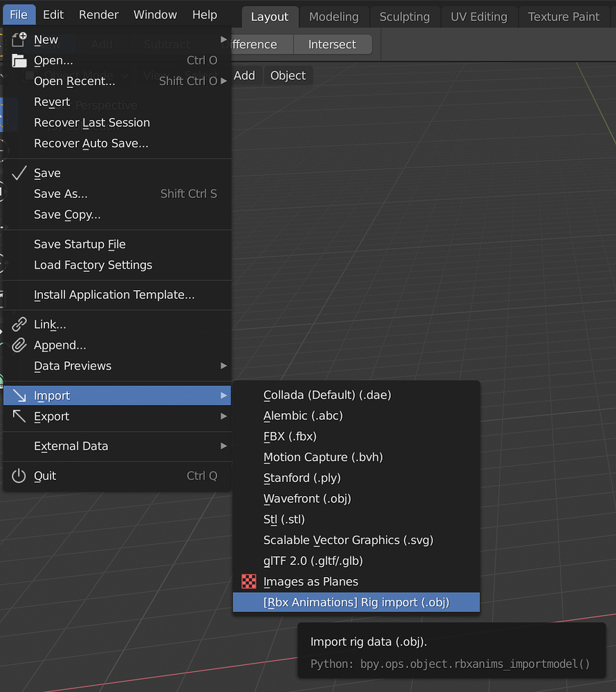Select Wavefront (.obj) import option
The height and width of the screenshot is (692, 616).
click(307, 498)
